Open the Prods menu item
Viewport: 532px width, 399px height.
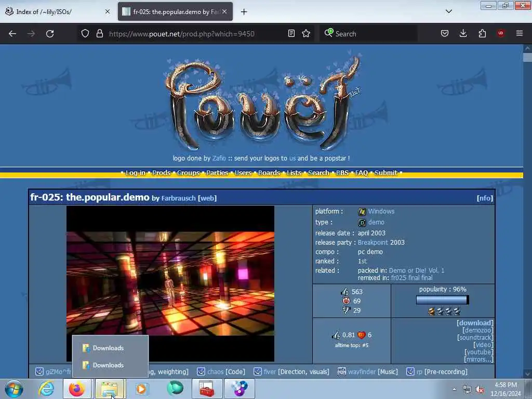[x=161, y=172]
